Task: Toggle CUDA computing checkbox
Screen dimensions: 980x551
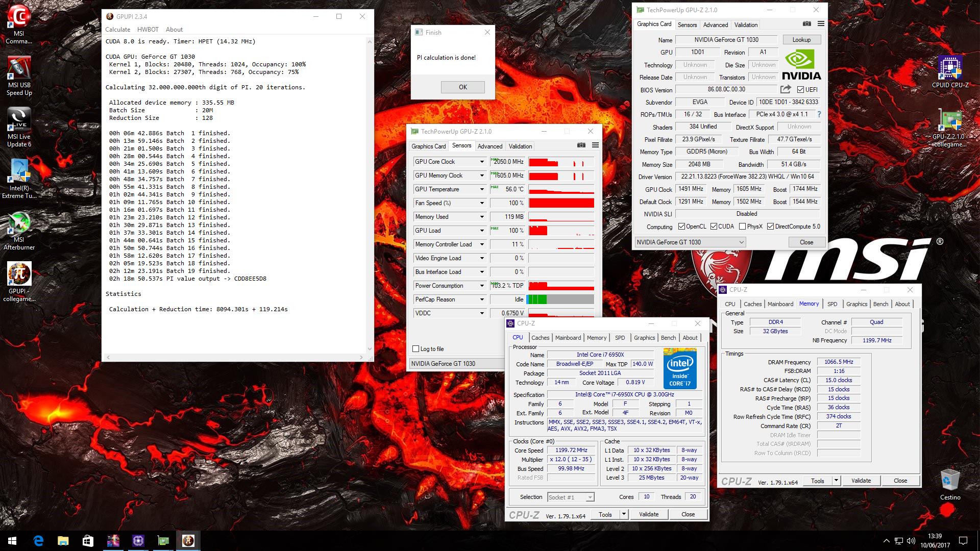Action: coord(714,227)
